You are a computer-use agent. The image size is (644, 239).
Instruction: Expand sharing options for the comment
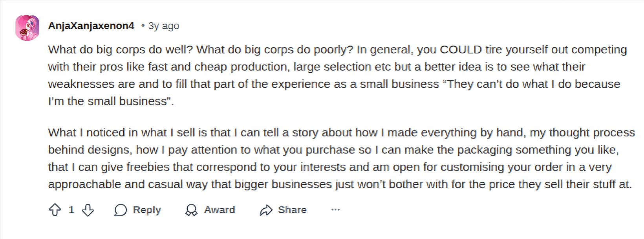point(283,210)
